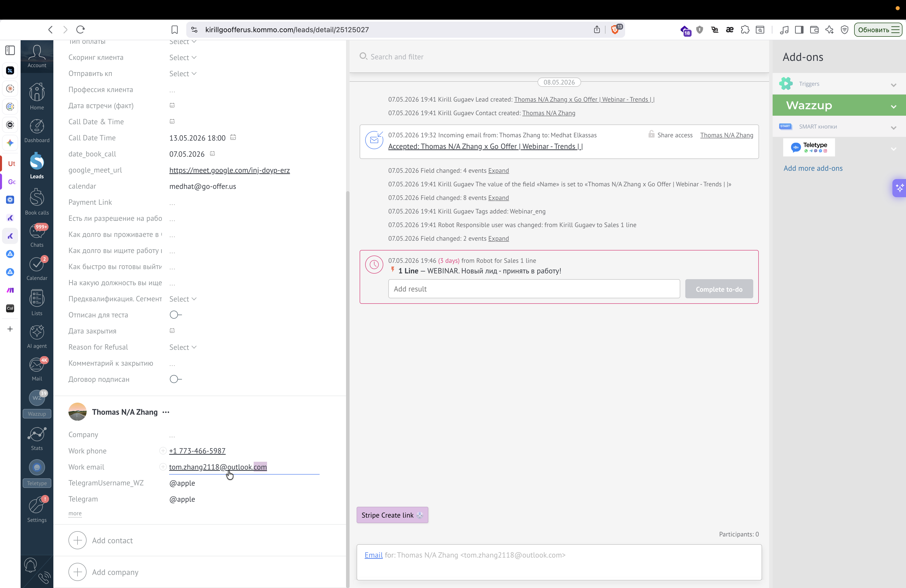Screen dimensions: 906x588
Task: Open Settings in sidebar
Action: pos(37,510)
